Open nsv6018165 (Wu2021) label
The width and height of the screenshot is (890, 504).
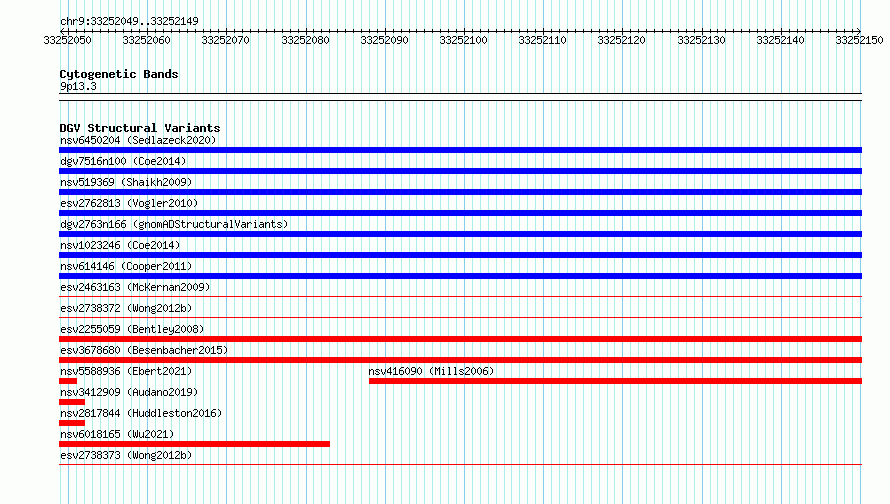pyautogui.click(x=117, y=434)
